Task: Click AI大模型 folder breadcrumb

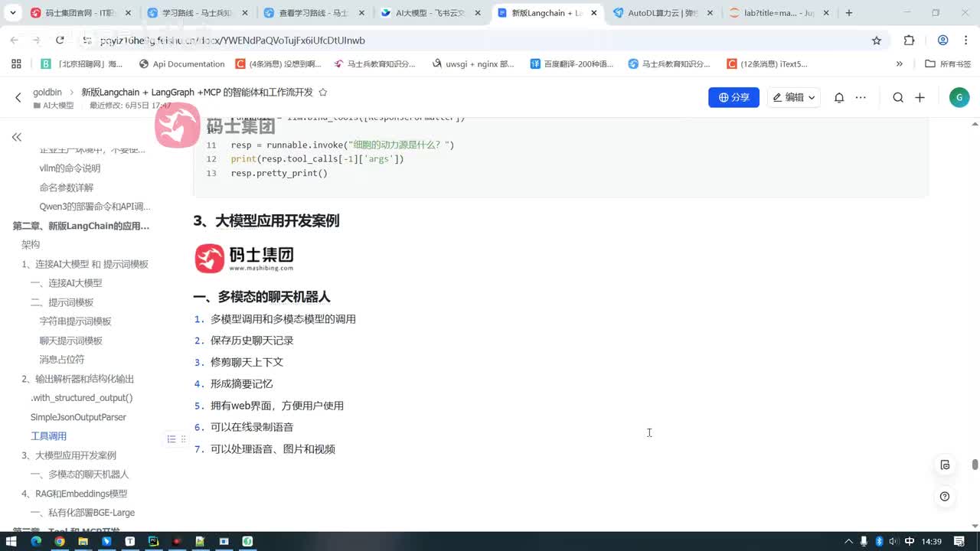Action: [x=54, y=106]
